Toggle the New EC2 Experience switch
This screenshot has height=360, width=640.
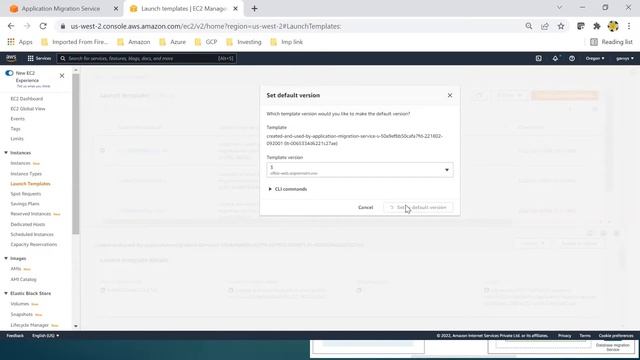[9, 73]
